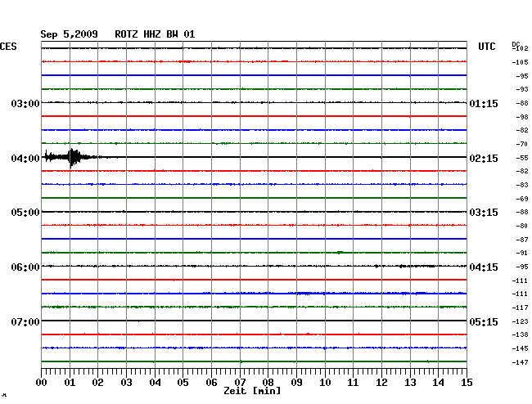Image resolution: width=532 pixels, height=404 pixels.
Task: Click the '02:15' UTC time label
Action: point(484,159)
